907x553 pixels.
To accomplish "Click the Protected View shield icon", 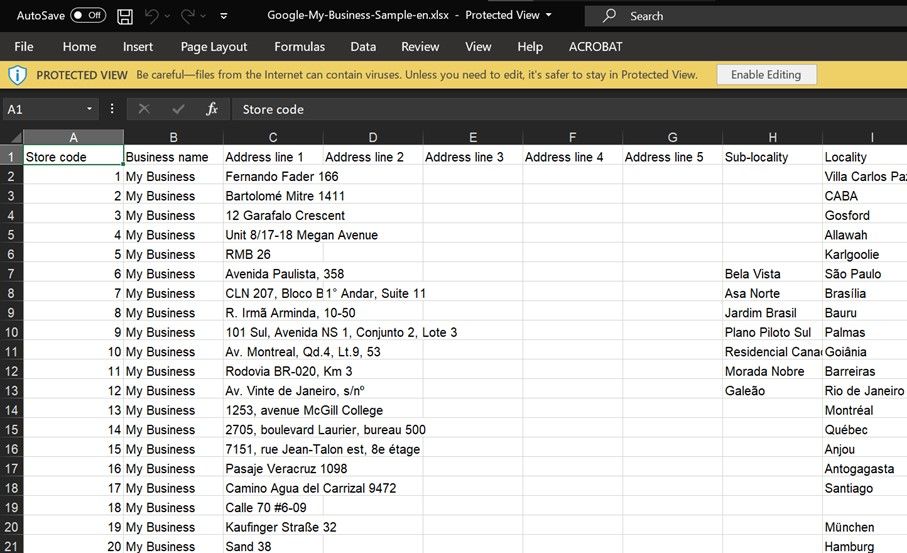I will pos(17,75).
